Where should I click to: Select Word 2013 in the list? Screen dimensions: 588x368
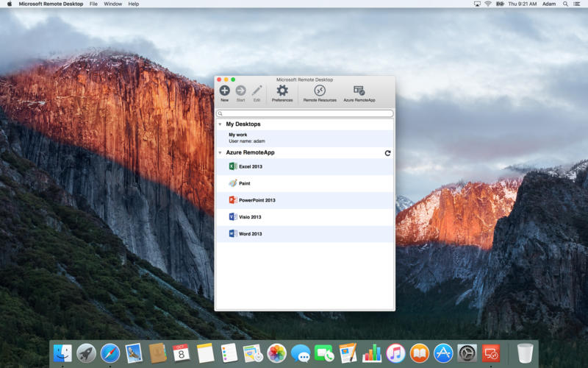pos(250,234)
